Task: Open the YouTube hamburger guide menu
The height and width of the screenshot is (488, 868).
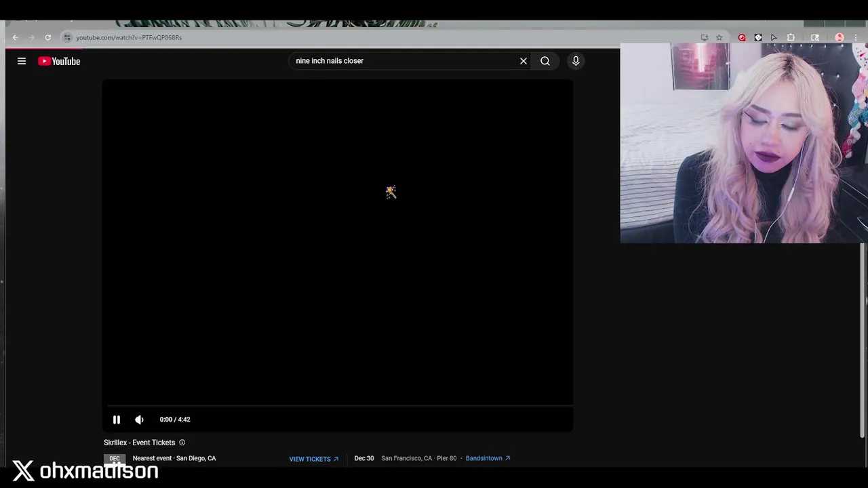Action: [22, 61]
